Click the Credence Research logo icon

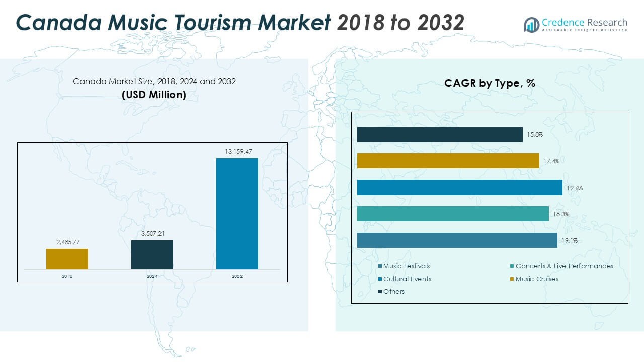coord(531,24)
